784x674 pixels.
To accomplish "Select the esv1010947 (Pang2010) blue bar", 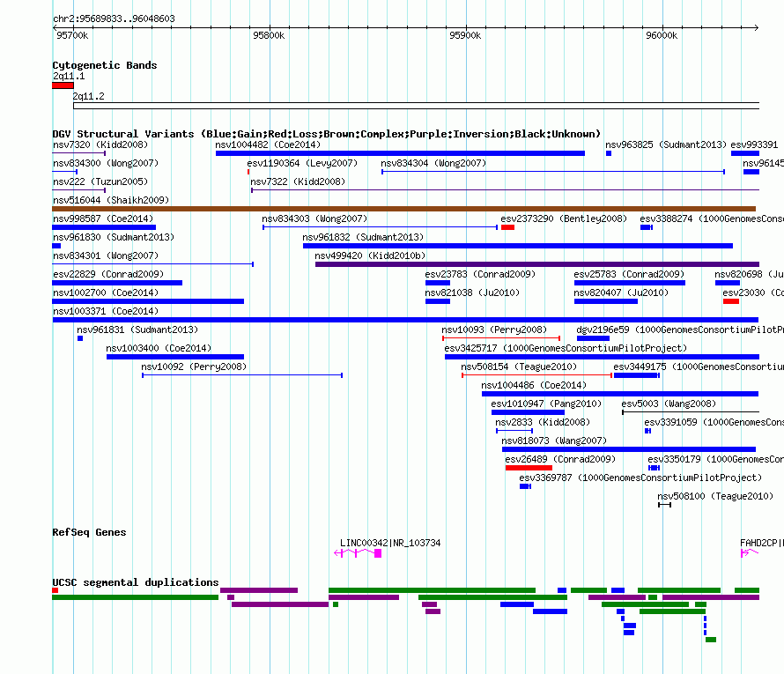I will pyautogui.click(x=528, y=412).
